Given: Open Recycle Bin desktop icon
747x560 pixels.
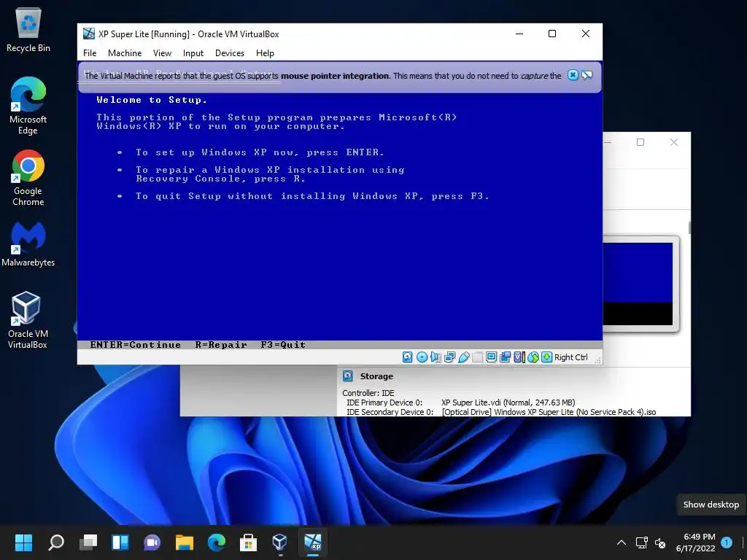Looking at the screenshot, I should click(28, 30).
